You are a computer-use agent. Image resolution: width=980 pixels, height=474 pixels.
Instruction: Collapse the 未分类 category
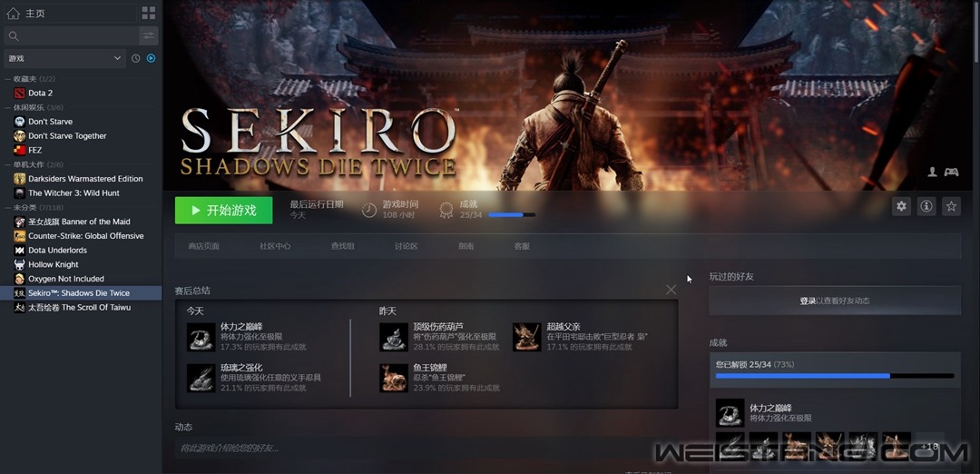coord(7,208)
